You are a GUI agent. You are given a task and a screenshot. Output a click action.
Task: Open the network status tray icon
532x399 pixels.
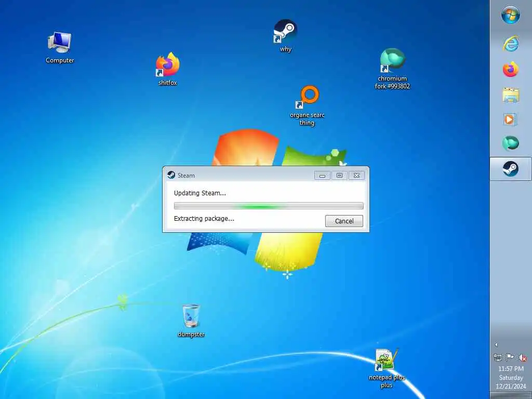[497, 357]
